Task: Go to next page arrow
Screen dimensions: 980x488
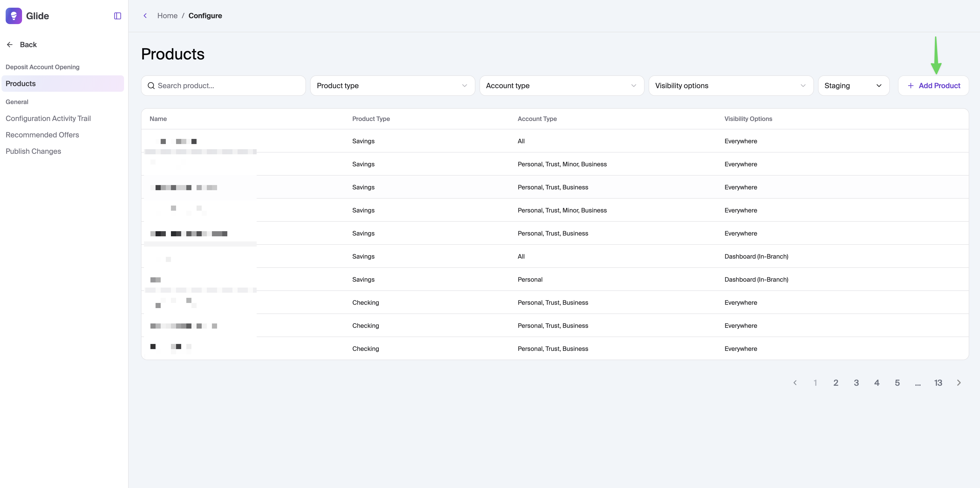Action: [959, 383]
